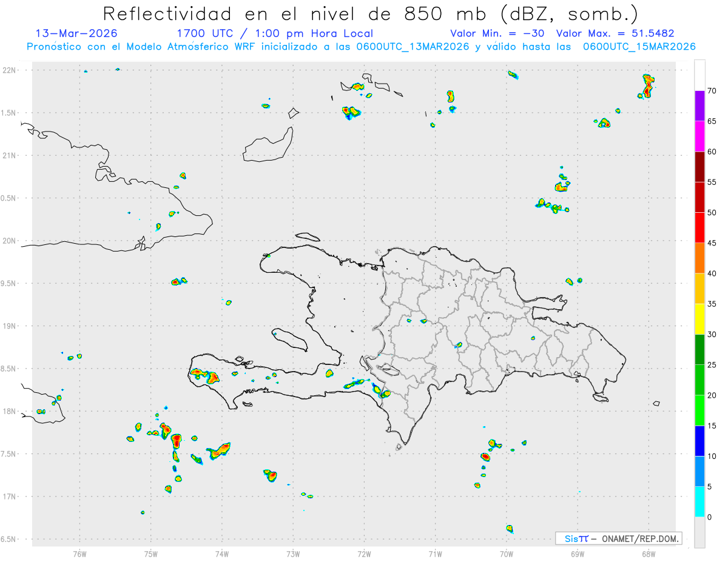
Task: Click the 'SisTT – ONAMET/REP.DOM.' label box
Action: 618,538
